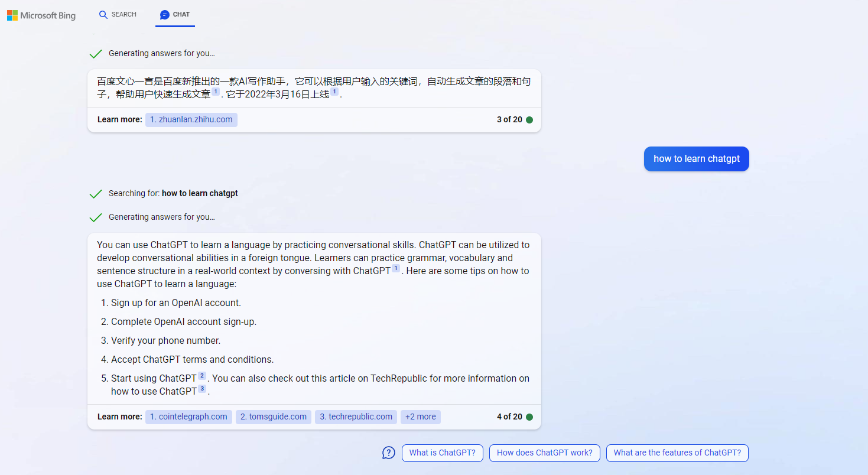This screenshot has height=475, width=868.
Task: Click list item "Verify your phone number."
Action: click(165, 340)
